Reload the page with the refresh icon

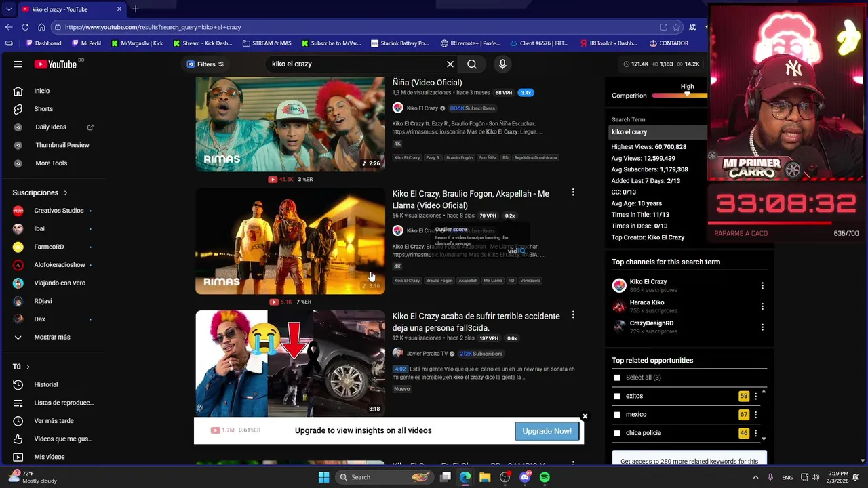tap(25, 27)
